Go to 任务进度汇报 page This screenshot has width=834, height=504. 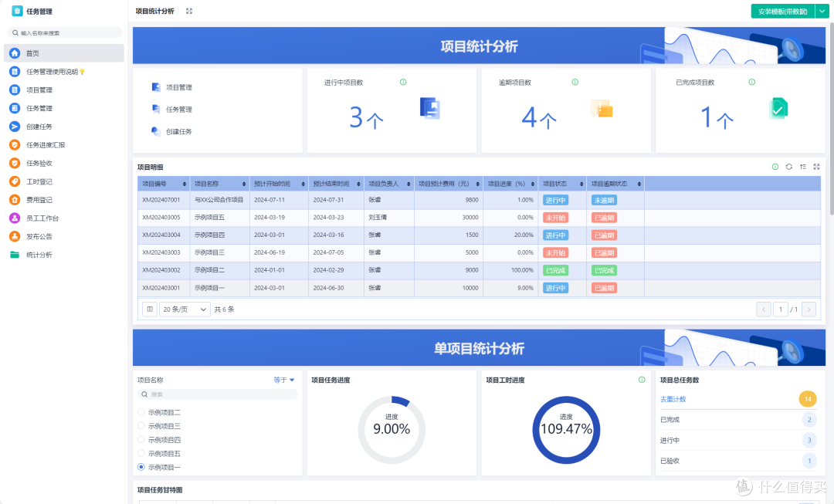(x=46, y=145)
